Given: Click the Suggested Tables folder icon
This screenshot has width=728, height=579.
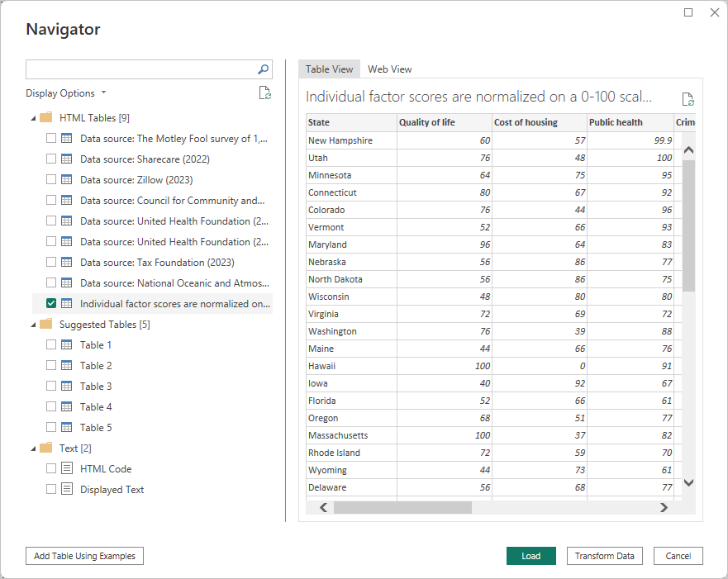Looking at the screenshot, I should click(46, 324).
